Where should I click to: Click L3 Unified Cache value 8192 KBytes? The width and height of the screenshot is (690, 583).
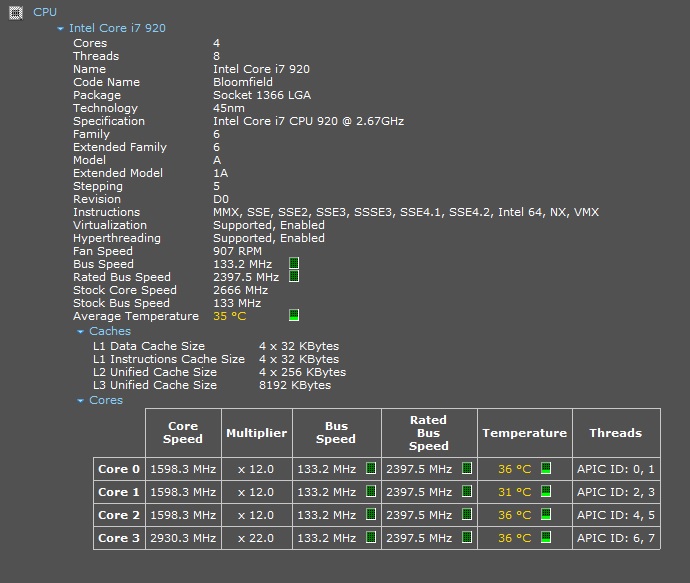[x=295, y=385]
